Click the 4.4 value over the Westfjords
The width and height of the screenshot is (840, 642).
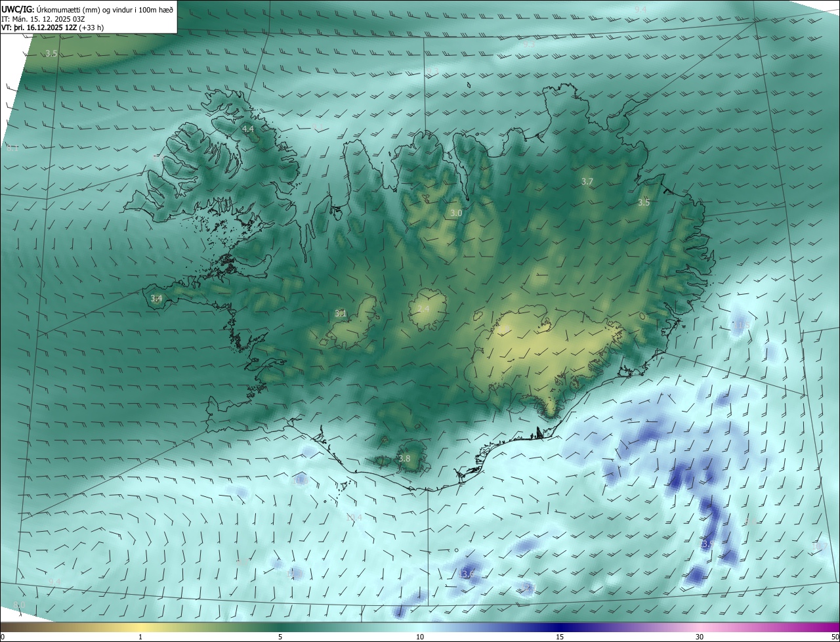tap(248, 130)
